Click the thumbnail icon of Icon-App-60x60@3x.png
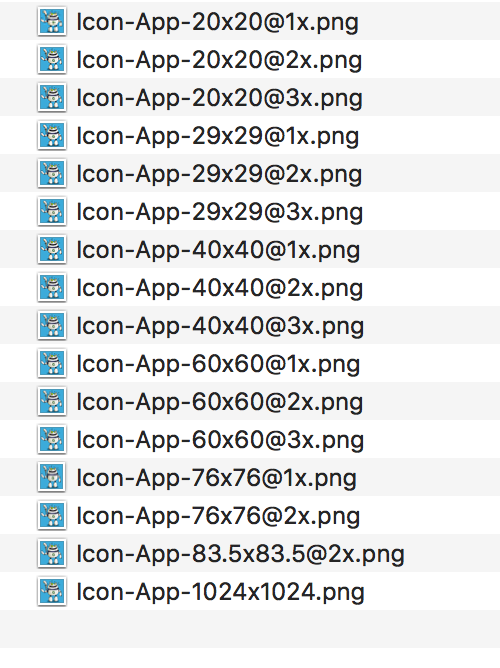 52,439
